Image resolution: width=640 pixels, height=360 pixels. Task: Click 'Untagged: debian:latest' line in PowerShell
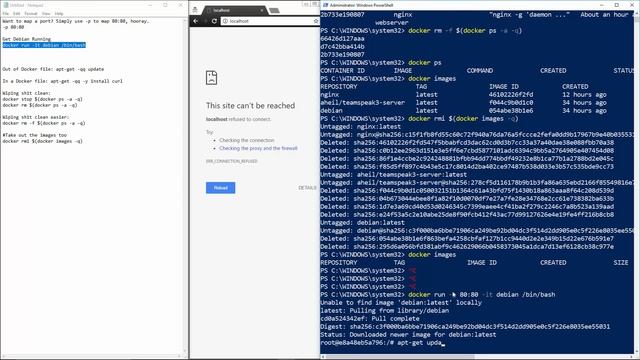[362, 222]
